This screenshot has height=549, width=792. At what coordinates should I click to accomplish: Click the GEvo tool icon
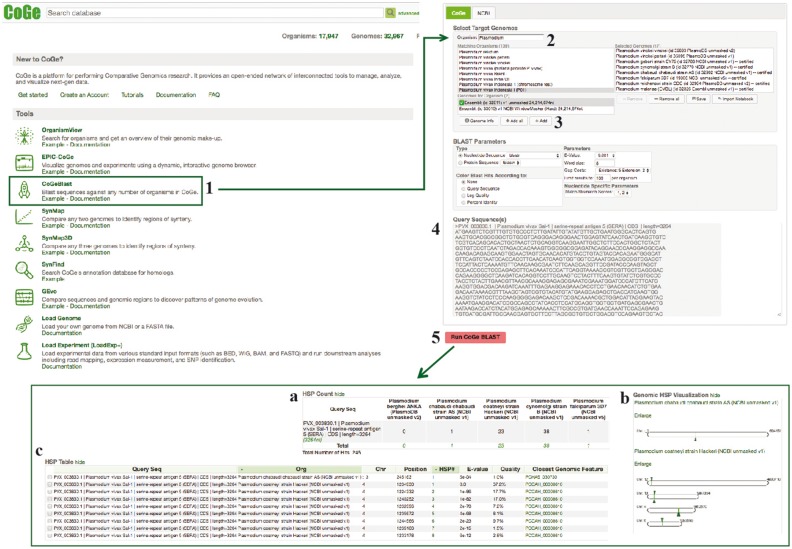coord(24,296)
